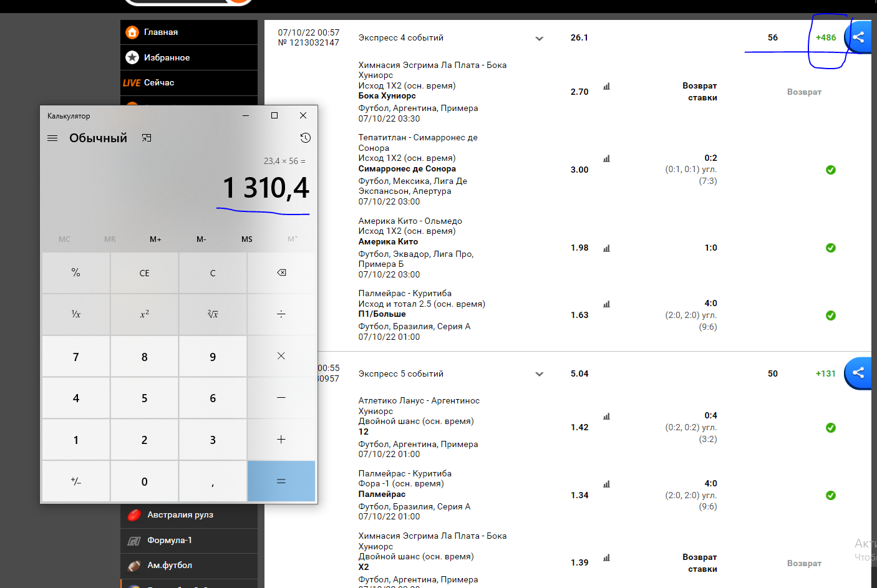Viewport: 877px width, 588px height.
Task: Open Формула-1 sport category
Action: (189, 541)
